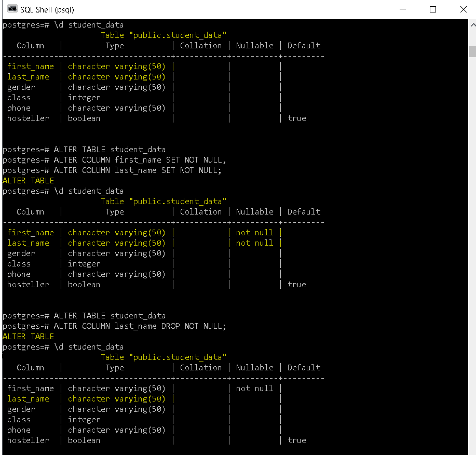Minimize the SQL Shell window
Image resolution: width=476 pixels, height=455 pixels.
(x=402, y=9)
